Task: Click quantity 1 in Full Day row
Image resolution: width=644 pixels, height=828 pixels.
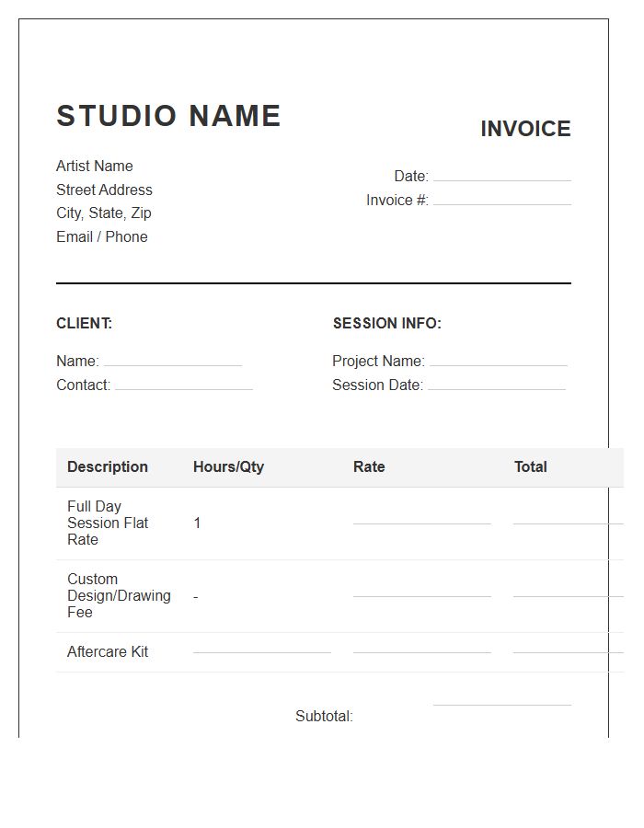Action: coord(197,523)
